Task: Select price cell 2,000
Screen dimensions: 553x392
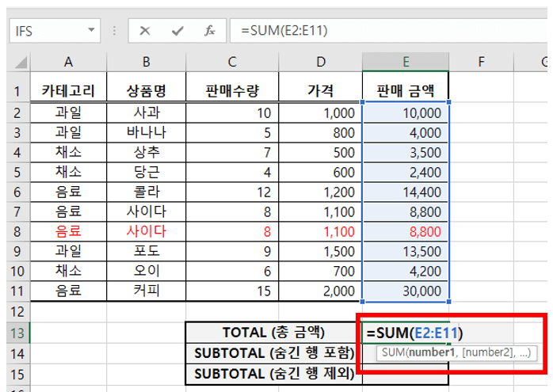Action: coord(321,291)
